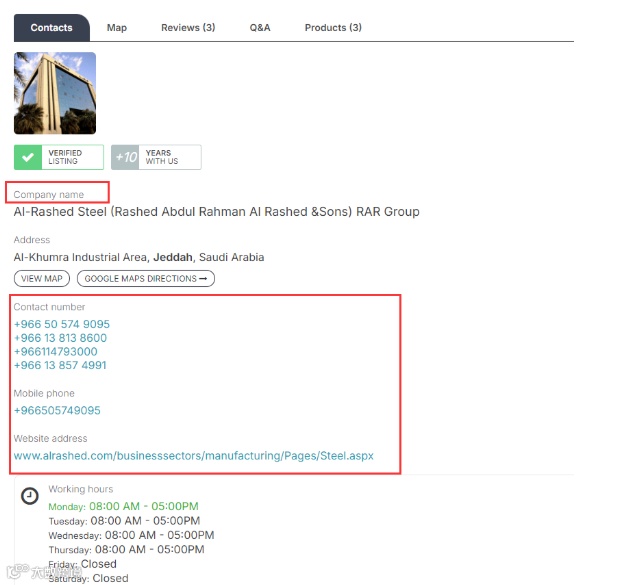Click the Working hours heading
The width and height of the screenshot is (618, 585).
coord(80,489)
